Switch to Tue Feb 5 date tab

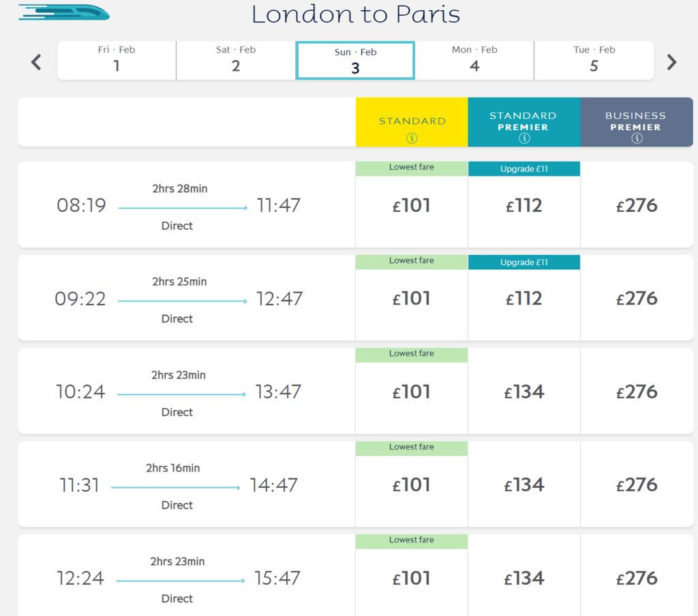pos(594,61)
